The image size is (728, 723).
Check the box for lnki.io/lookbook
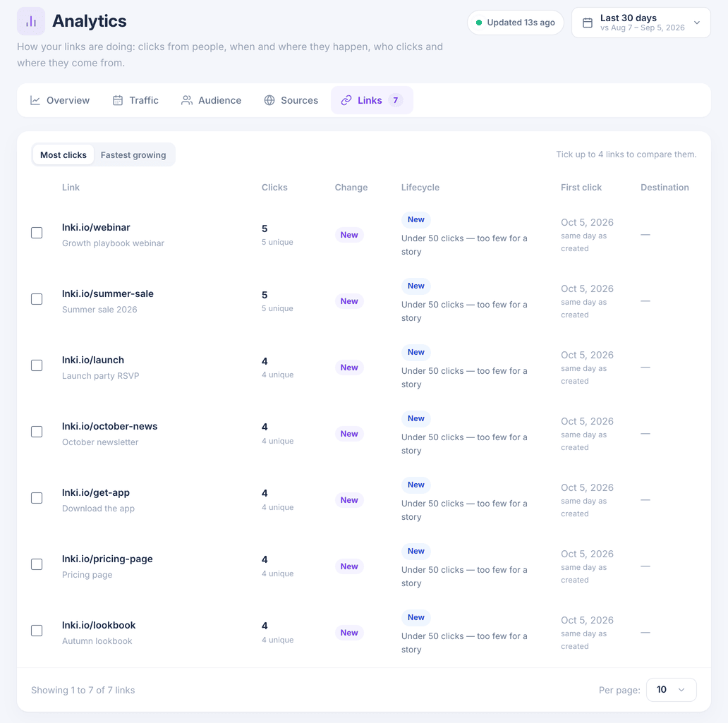pos(37,631)
